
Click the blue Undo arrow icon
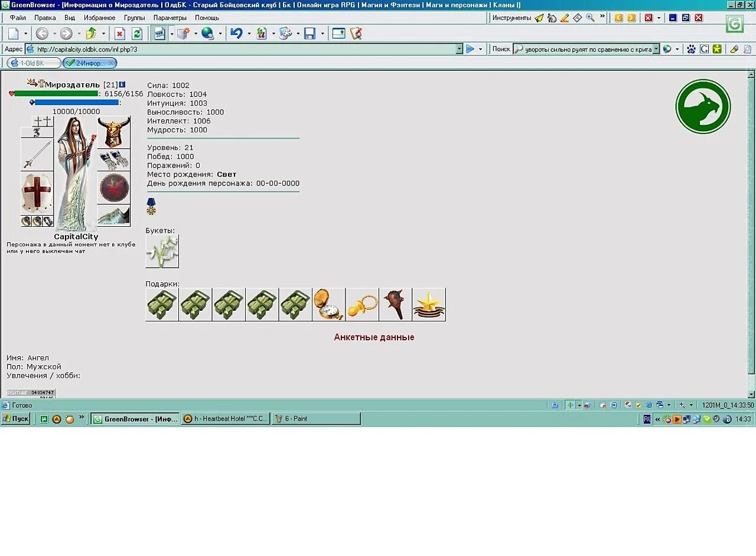tap(236, 34)
